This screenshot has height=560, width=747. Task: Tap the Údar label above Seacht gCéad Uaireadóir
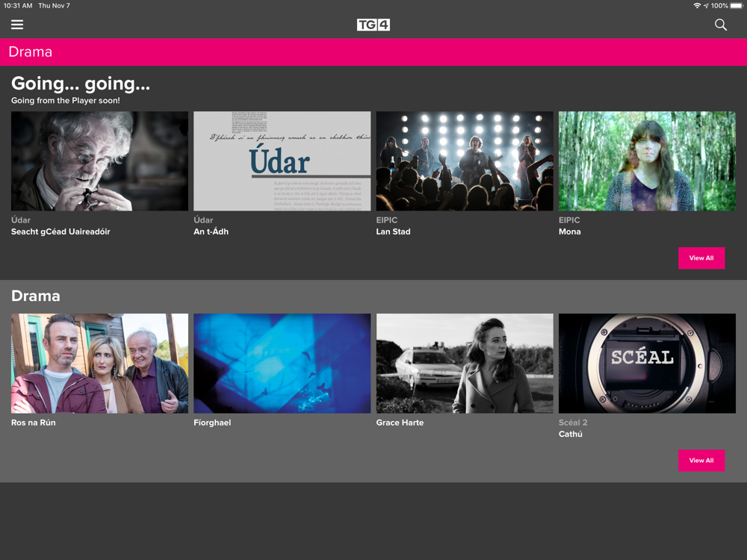click(20, 220)
